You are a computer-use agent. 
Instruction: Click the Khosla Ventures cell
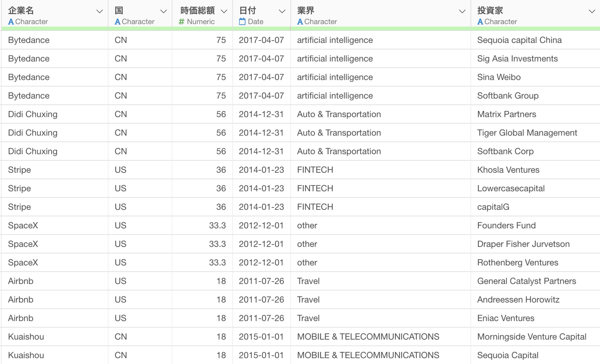click(x=535, y=170)
